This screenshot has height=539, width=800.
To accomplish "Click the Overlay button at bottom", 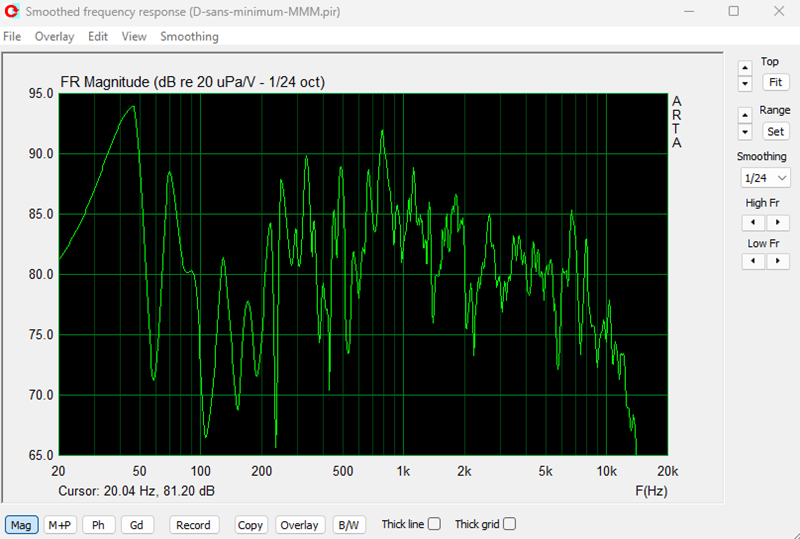I will coord(299,525).
